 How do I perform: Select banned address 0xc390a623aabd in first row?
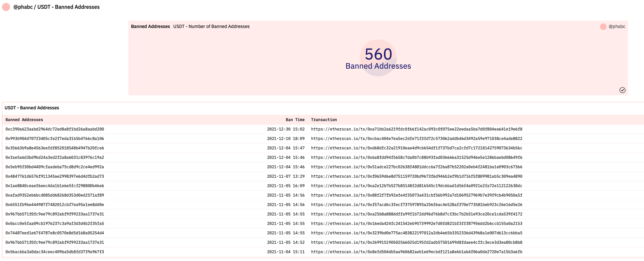[x=55, y=129]
